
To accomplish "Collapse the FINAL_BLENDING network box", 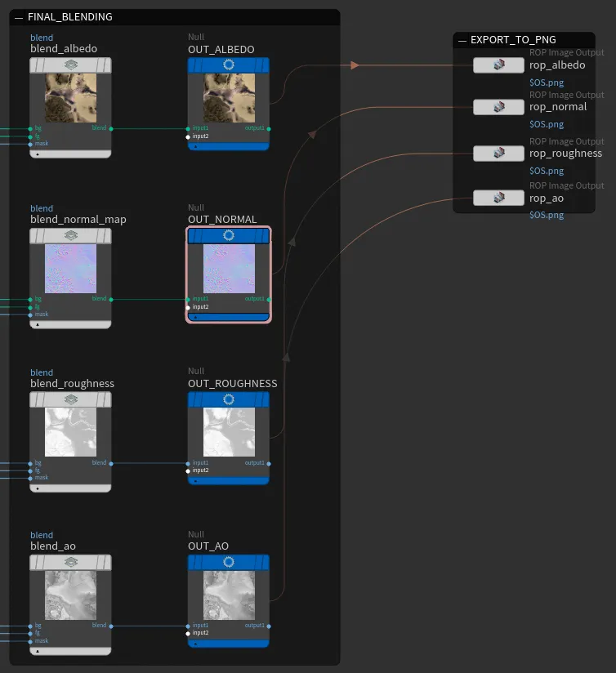I will [x=19, y=18].
